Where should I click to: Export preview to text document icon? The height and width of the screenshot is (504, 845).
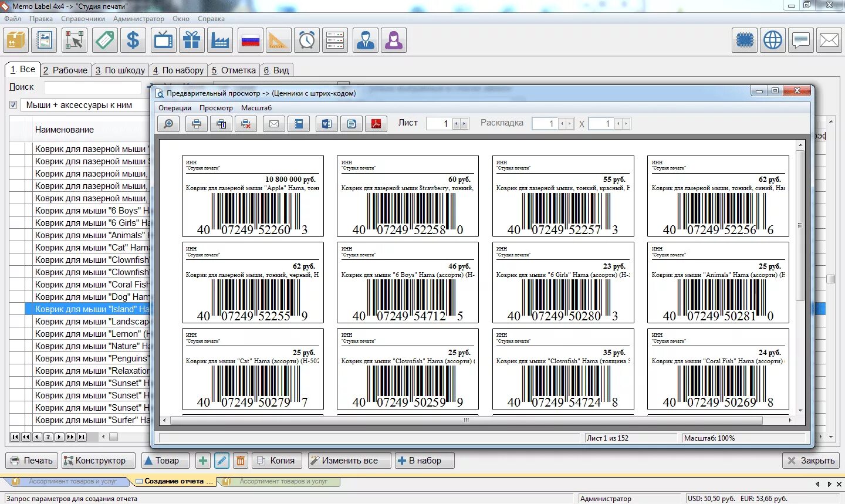(x=351, y=124)
